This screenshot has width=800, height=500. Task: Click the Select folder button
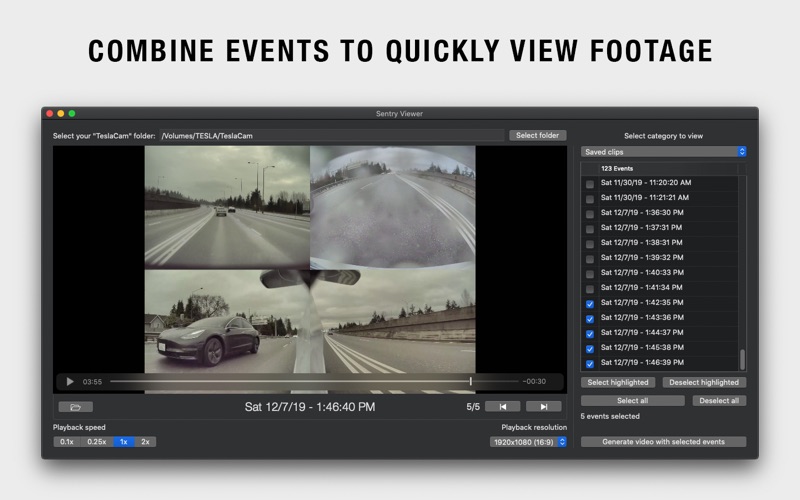(537, 135)
